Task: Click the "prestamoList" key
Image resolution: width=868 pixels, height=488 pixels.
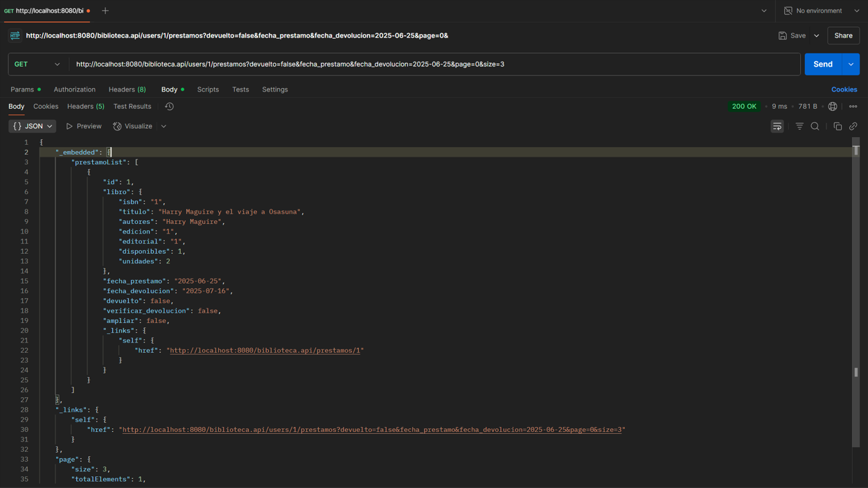Action: [x=100, y=162]
